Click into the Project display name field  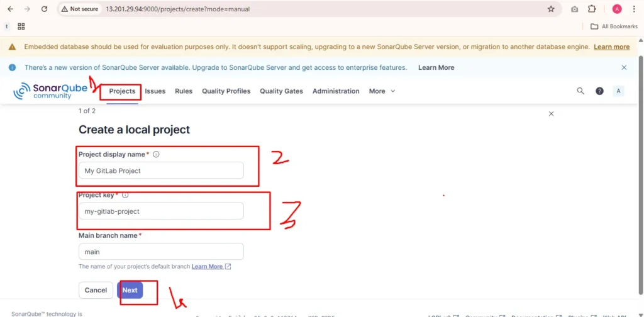click(x=161, y=170)
